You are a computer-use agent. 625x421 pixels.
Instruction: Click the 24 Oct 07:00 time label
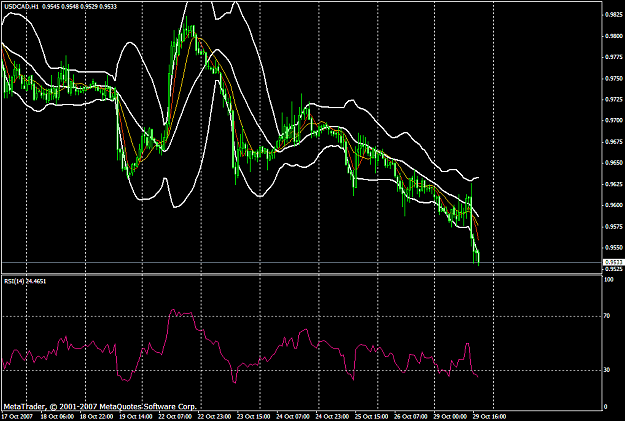click(293, 417)
